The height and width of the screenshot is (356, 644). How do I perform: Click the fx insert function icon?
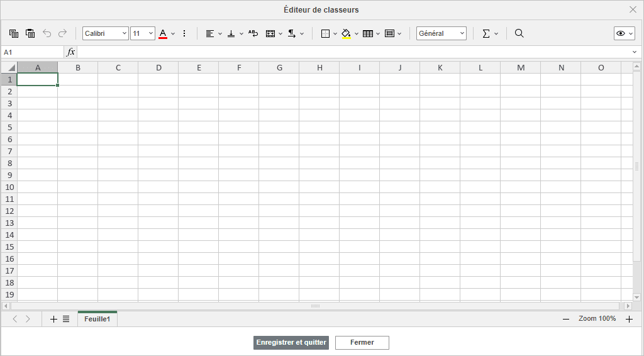pyautogui.click(x=70, y=52)
